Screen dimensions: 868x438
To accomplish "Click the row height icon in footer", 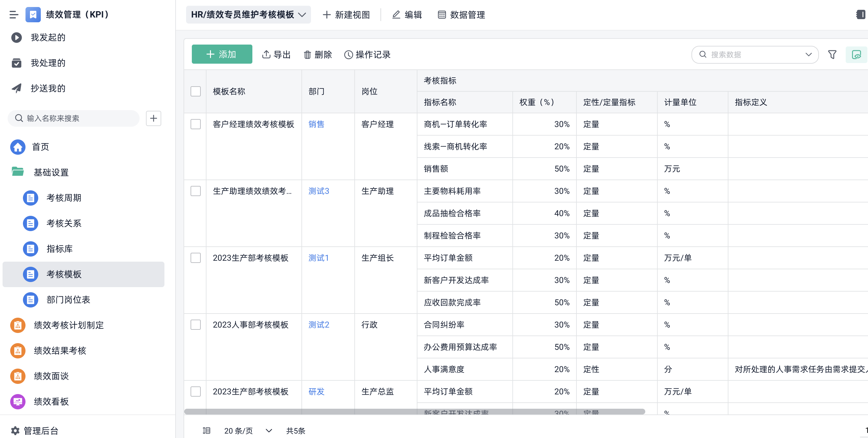I will [x=206, y=430].
